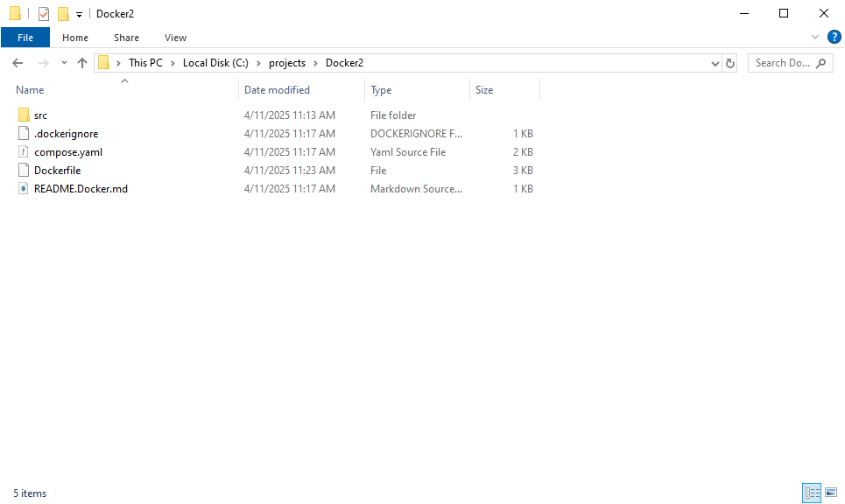
Task: Sort by the Size column header
Action: tap(484, 90)
